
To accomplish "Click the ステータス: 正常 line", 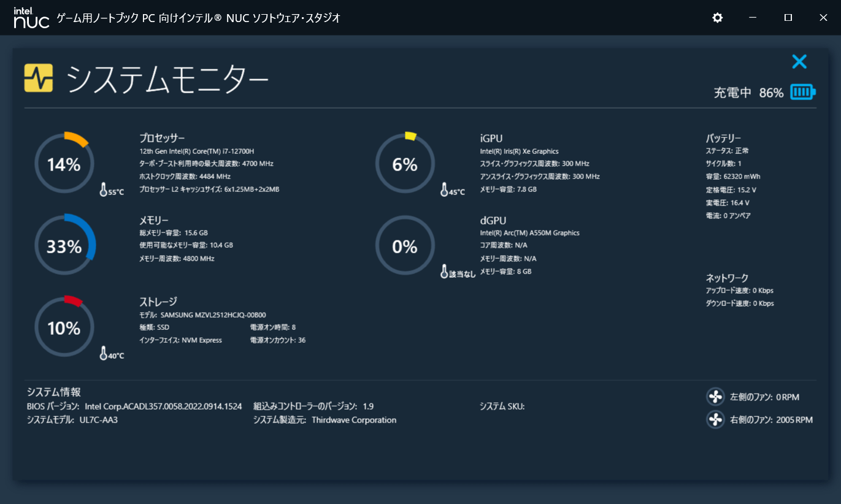I will 727,151.
